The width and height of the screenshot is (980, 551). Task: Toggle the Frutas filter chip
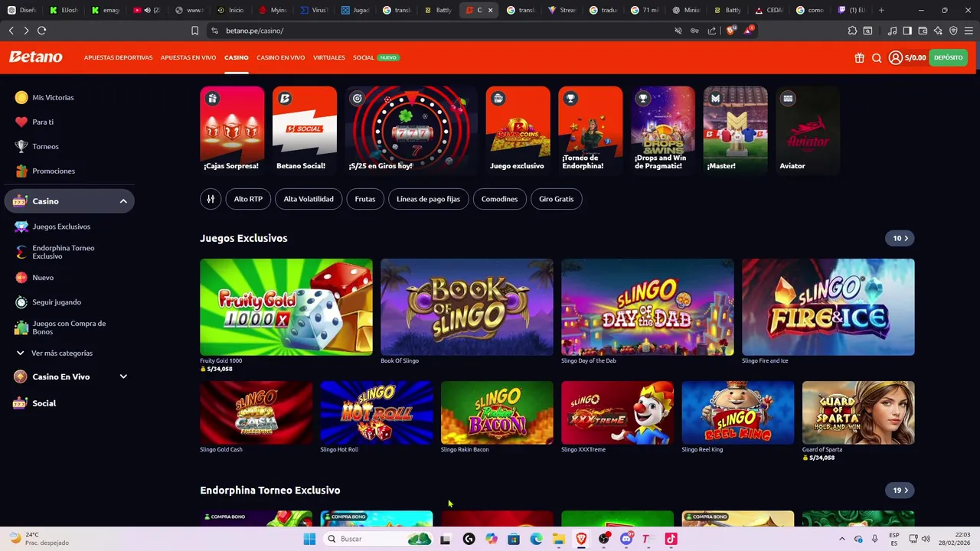(x=365, y=199)
